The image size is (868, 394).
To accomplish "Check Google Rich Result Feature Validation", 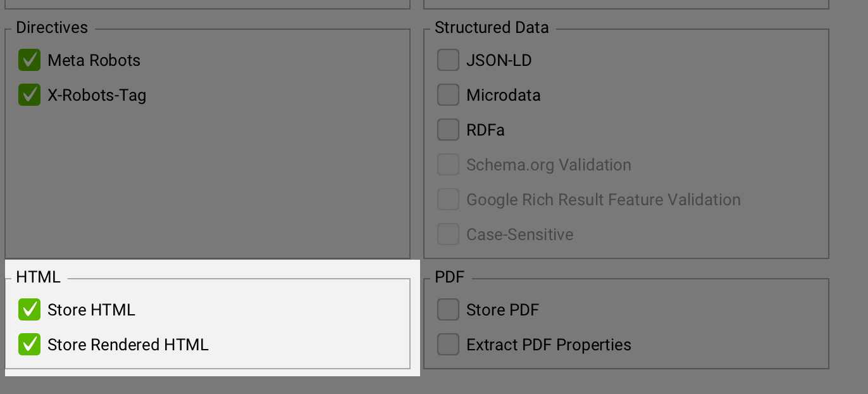I will [448, 200].
